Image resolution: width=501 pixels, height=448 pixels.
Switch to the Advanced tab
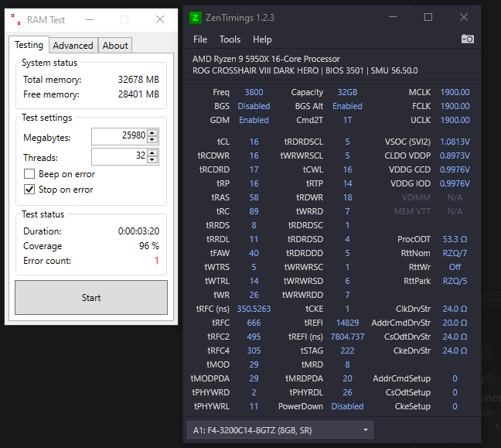click(x=73, y=46)
